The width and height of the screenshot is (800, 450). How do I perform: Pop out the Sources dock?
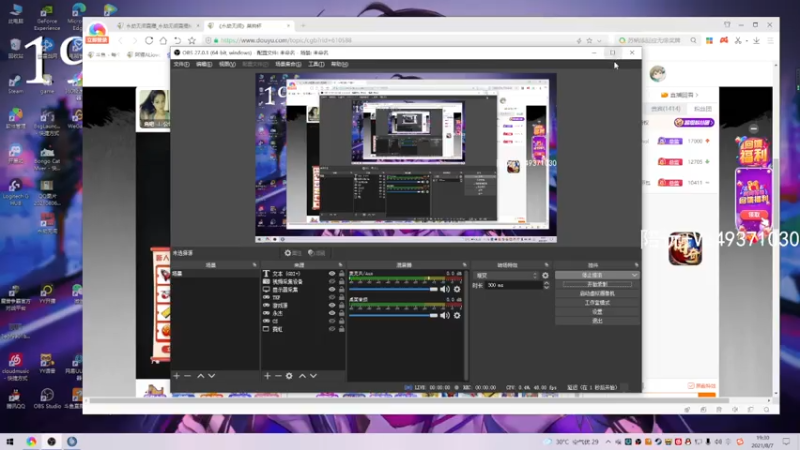pos(340,265)
